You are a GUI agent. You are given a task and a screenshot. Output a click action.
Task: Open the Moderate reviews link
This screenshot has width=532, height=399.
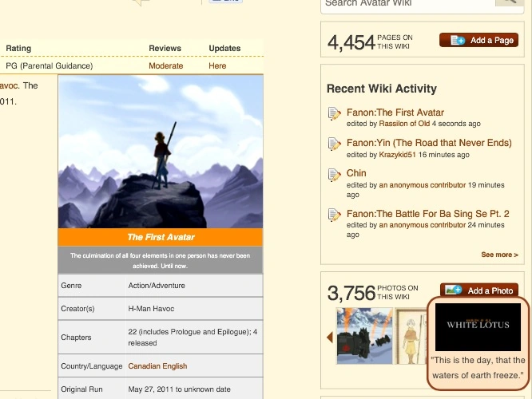coord(165,65)
